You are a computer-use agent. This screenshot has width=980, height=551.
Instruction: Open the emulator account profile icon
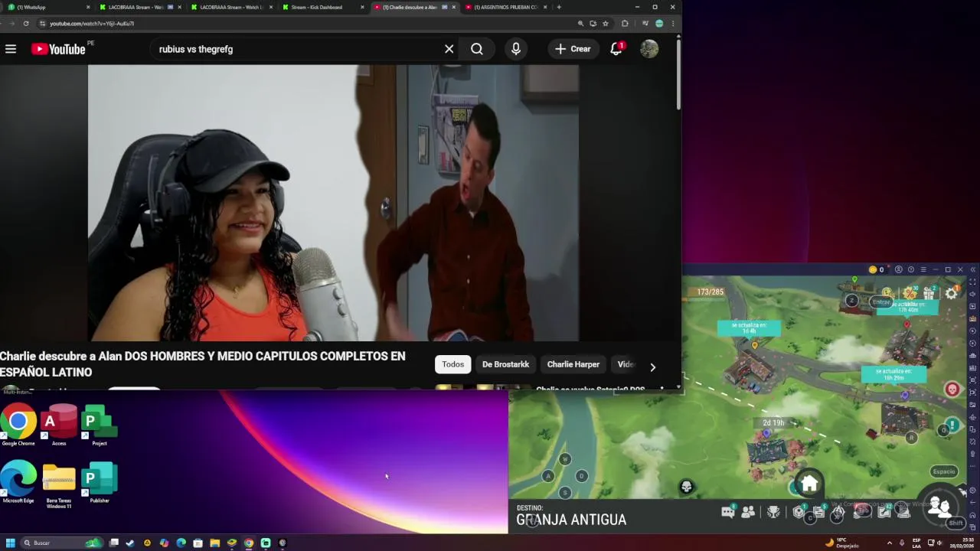point(899,269)
